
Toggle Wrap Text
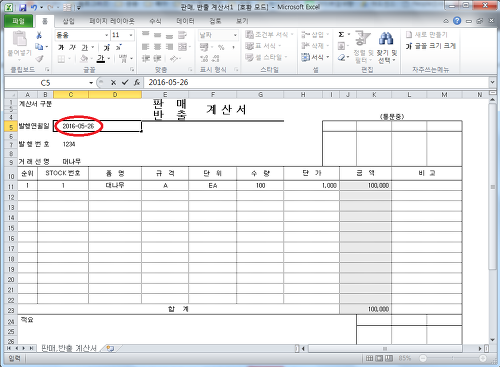[182, 35]
